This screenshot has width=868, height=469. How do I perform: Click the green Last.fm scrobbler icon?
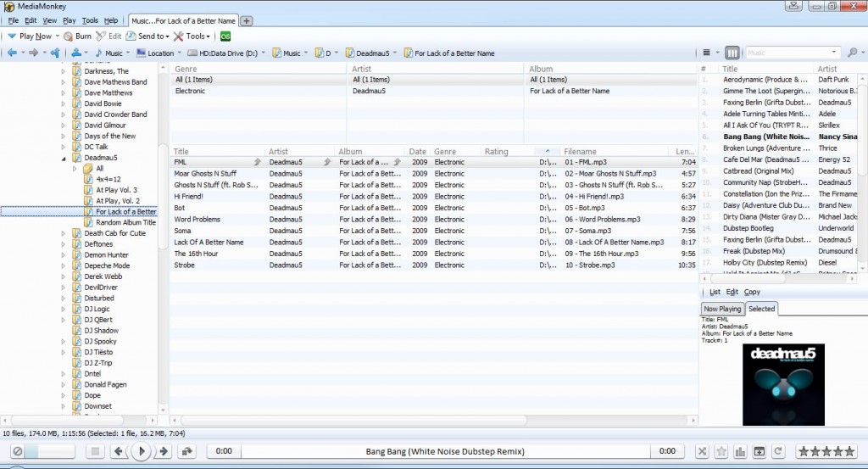coord(225,36)
